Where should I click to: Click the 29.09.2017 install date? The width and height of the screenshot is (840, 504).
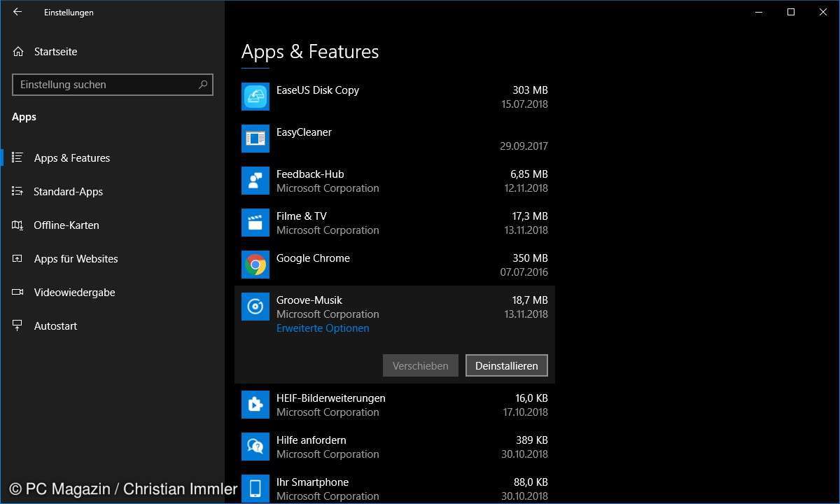[524, 146]
